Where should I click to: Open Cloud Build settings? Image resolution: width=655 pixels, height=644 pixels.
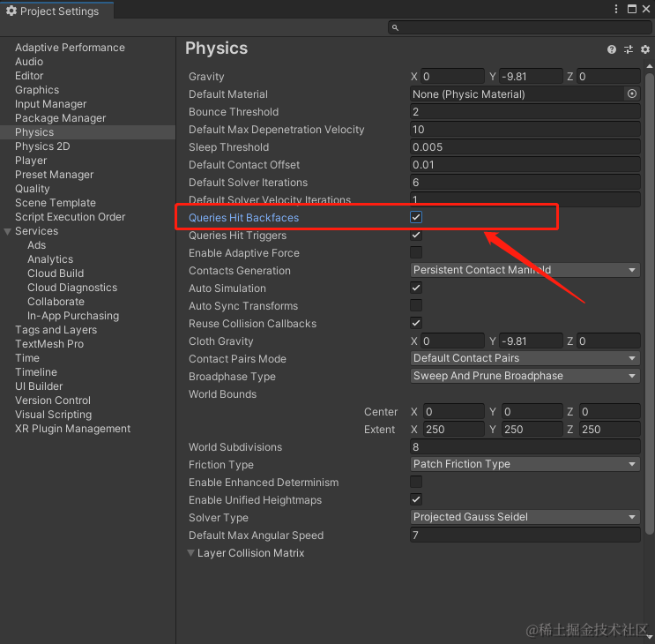coord(56,273)
